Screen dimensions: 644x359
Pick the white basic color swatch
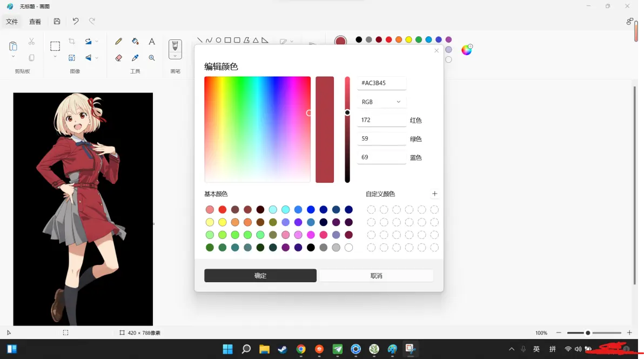(x=348, y=248)
